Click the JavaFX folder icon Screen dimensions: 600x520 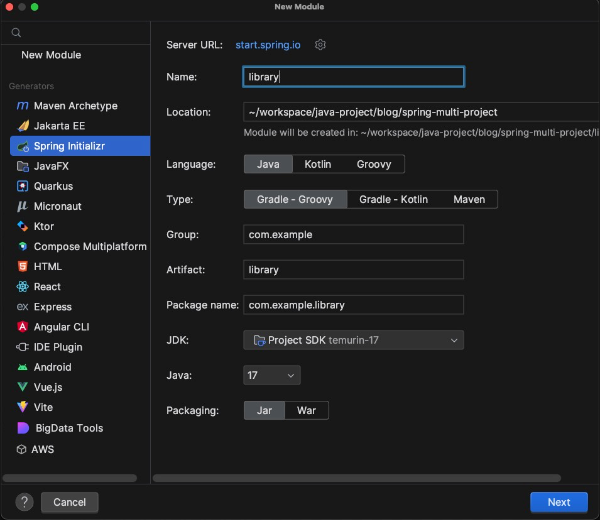pyautogui.click(x=23, y=166)
